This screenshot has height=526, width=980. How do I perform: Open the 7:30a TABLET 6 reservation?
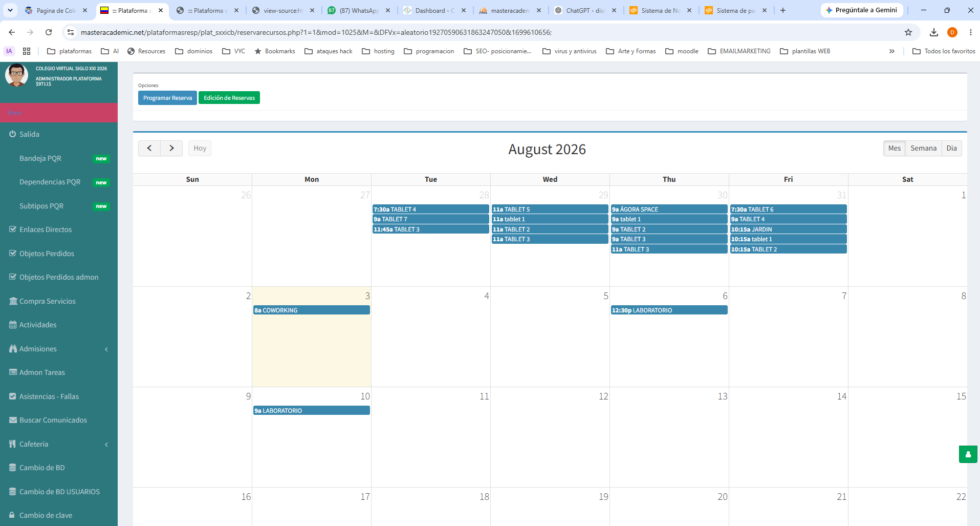point(789,209)
